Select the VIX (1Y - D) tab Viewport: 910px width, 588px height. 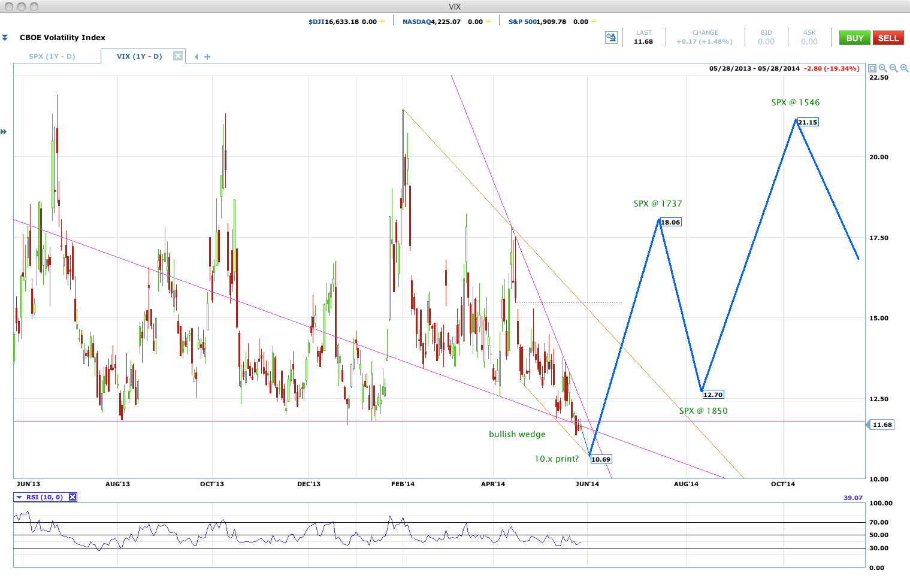pos(139,56)
